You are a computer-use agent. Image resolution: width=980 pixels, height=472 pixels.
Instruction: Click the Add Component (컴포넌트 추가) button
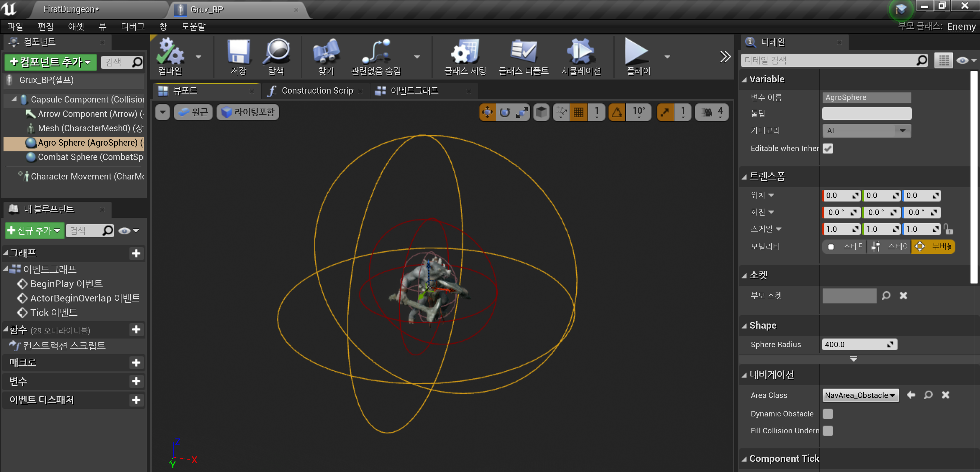pos(51,62)
